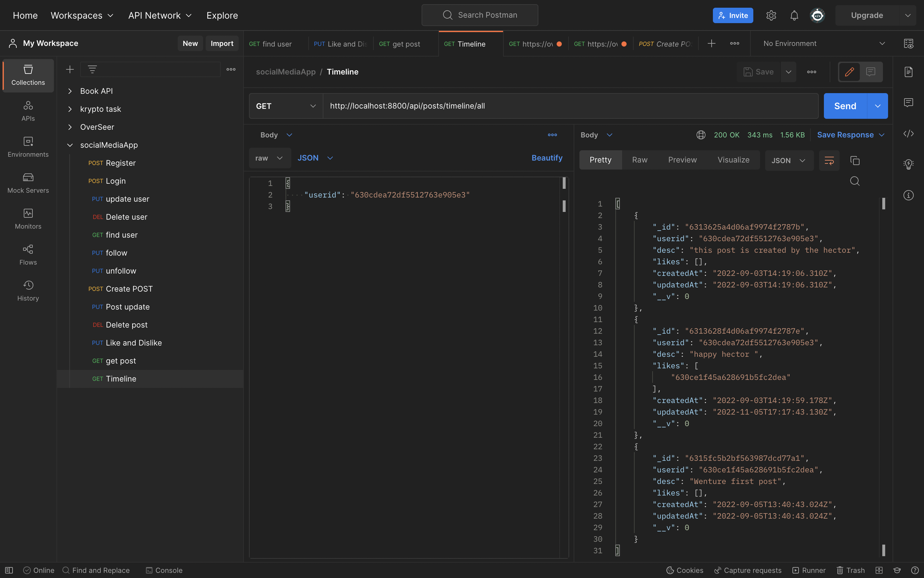Open the Console in status bar
The image size is (924, 578).
[164, 570]
